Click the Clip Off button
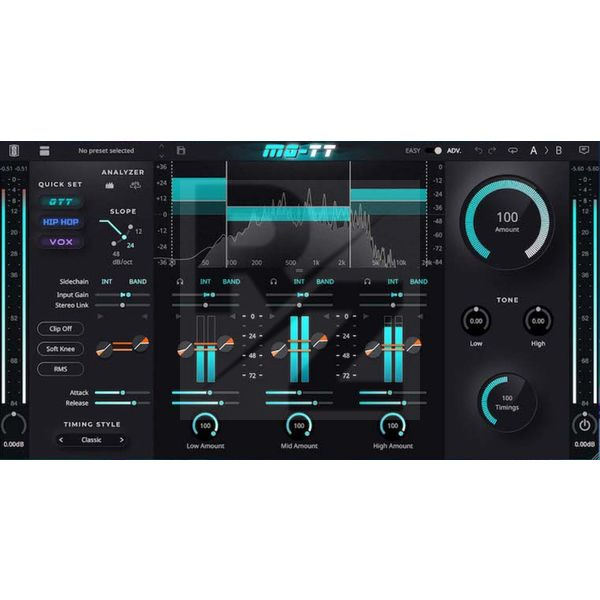The image size is (600, 600). click(60, 329)
